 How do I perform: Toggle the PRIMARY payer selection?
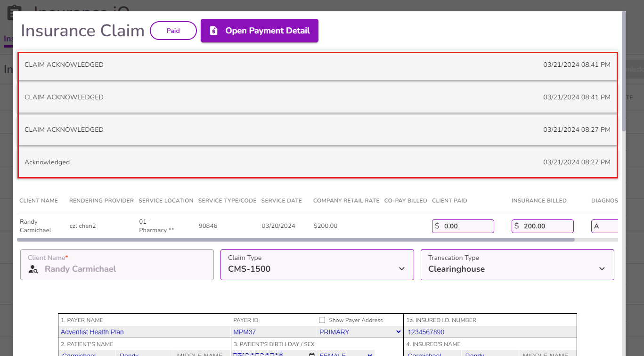click(360, 332)
